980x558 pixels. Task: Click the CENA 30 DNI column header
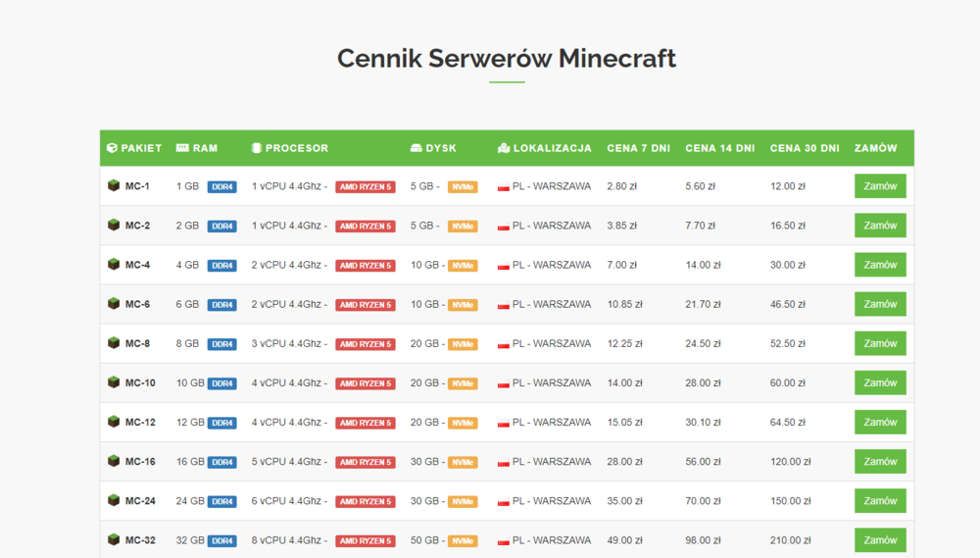pyautogui.click(x=805, y=148)
